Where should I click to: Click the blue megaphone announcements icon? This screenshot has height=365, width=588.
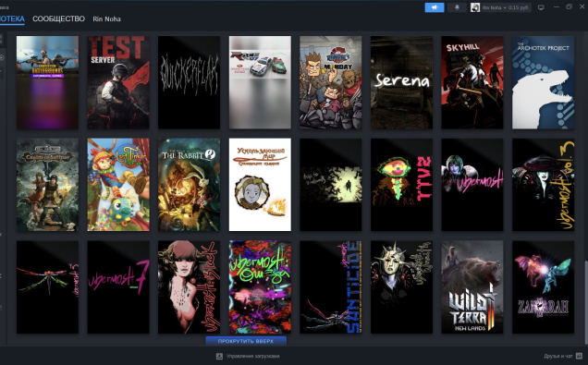point(435,7)
